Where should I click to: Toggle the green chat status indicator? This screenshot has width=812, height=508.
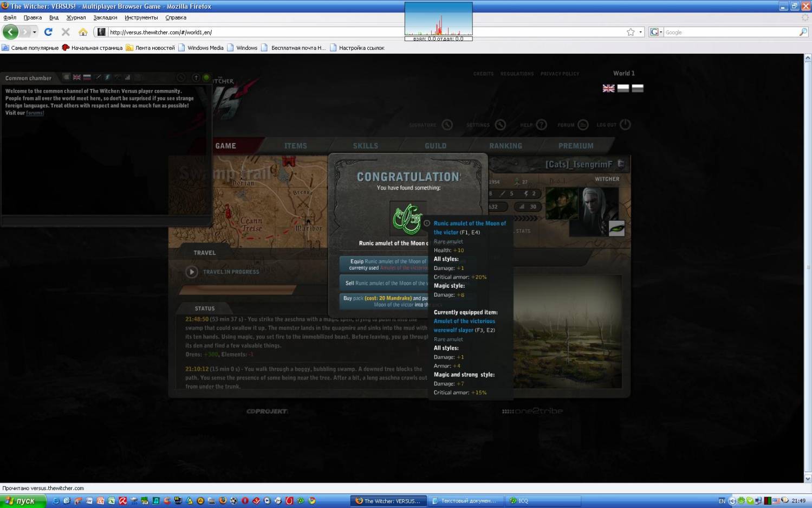(x=206, y=78)
